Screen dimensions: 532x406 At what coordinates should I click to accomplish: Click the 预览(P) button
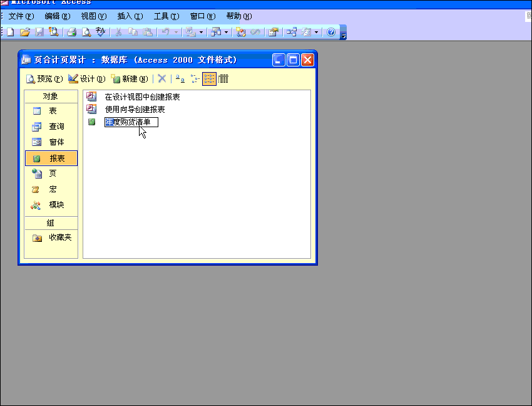click(44, 79)
